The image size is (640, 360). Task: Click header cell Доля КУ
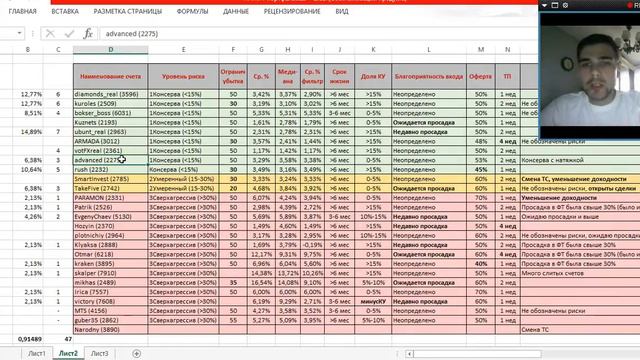coord(373,76)
